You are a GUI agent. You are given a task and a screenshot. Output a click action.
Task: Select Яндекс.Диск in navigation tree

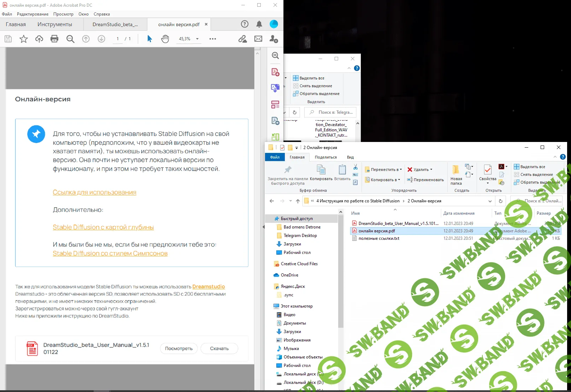[x=293, y=286]
